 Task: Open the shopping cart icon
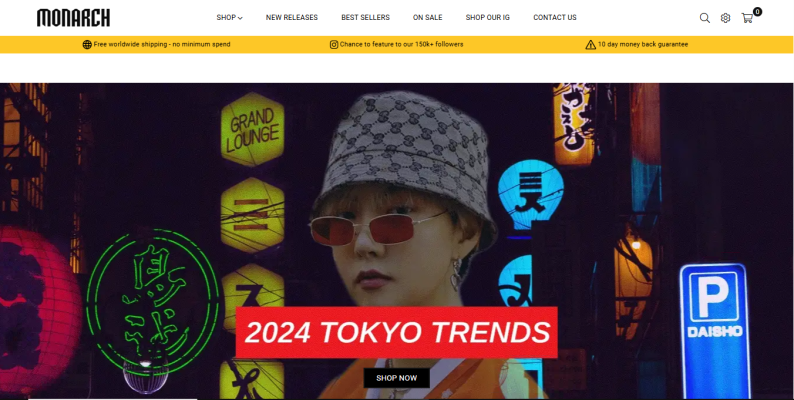tap(747, 18)
